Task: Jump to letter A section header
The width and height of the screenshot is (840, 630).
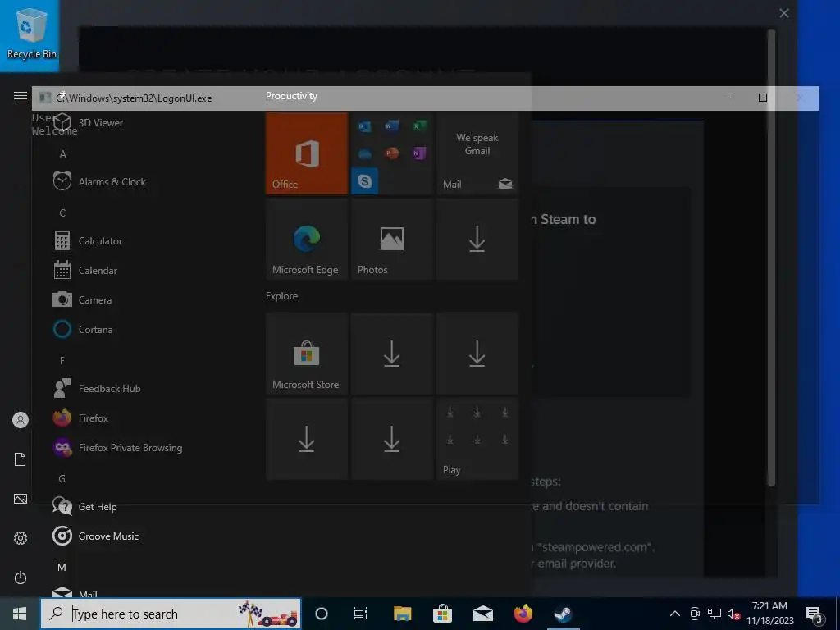Action: (62, 153)
